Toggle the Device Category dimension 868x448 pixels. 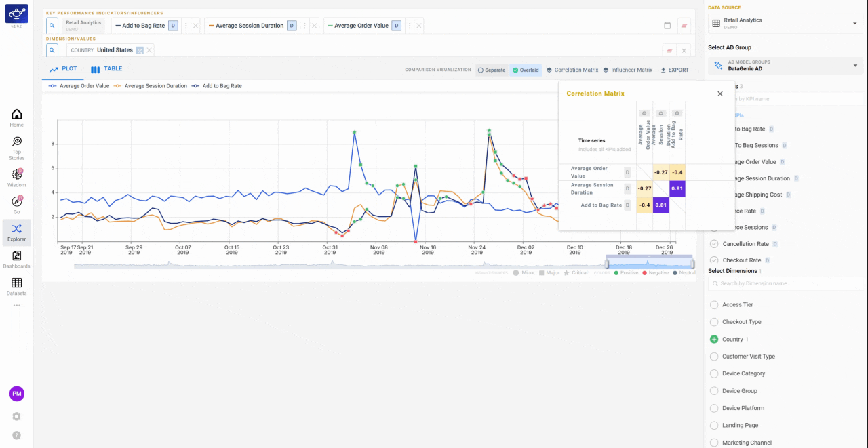(714, 373)
